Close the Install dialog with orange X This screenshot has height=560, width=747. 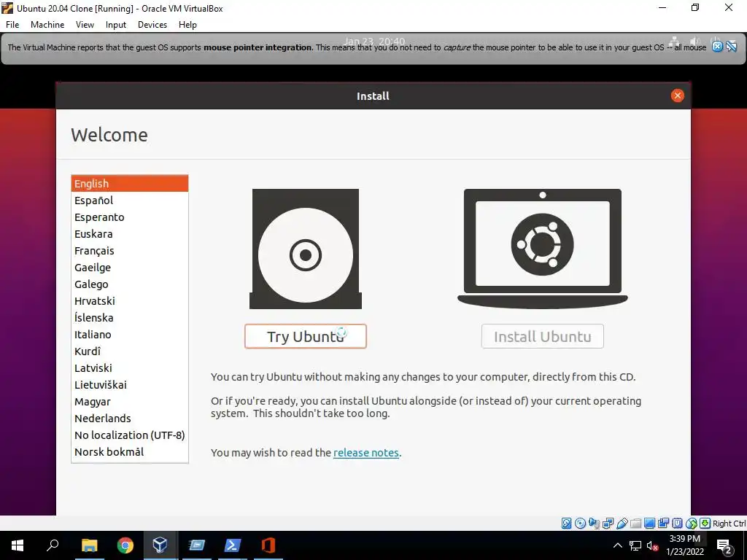[x=677, y=96]
